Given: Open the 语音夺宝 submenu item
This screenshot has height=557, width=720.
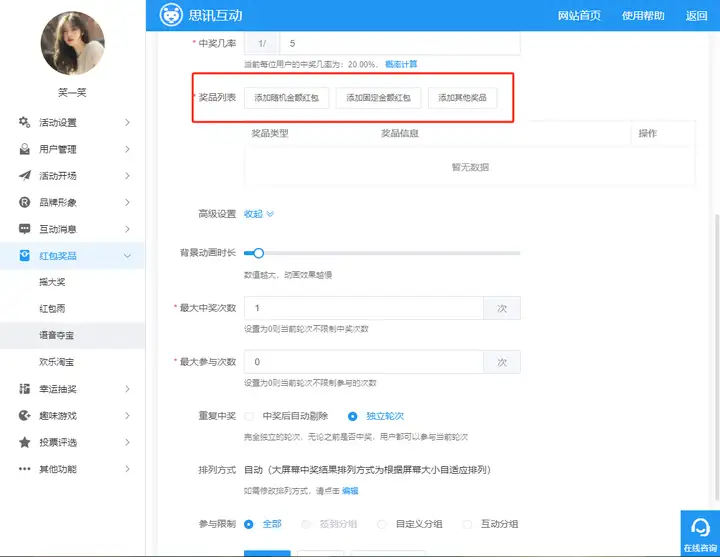Looking at the screenshot, I should tap(56, 335).
